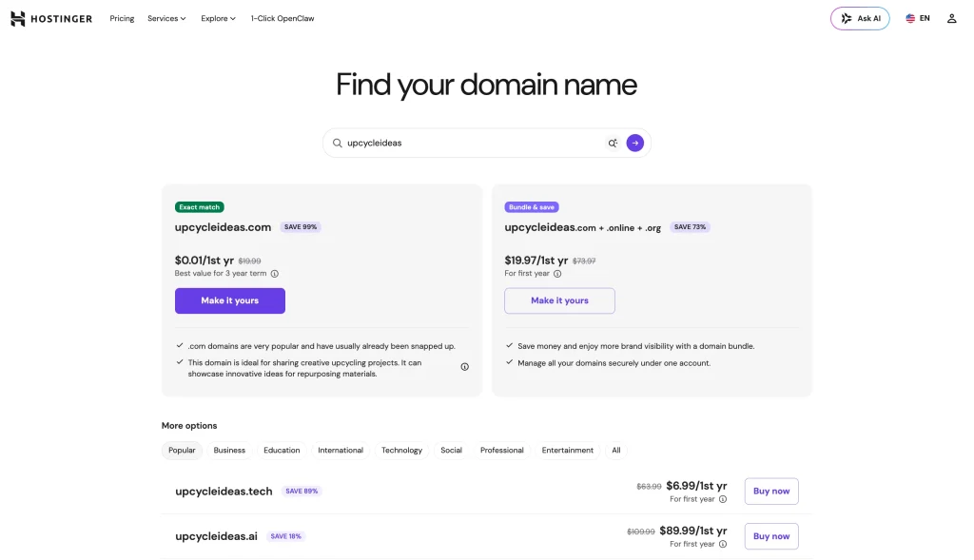Select the International filter tab
The width and height of the screenshot is (974, 560).
pyautogui.click(x=341, y=450)
